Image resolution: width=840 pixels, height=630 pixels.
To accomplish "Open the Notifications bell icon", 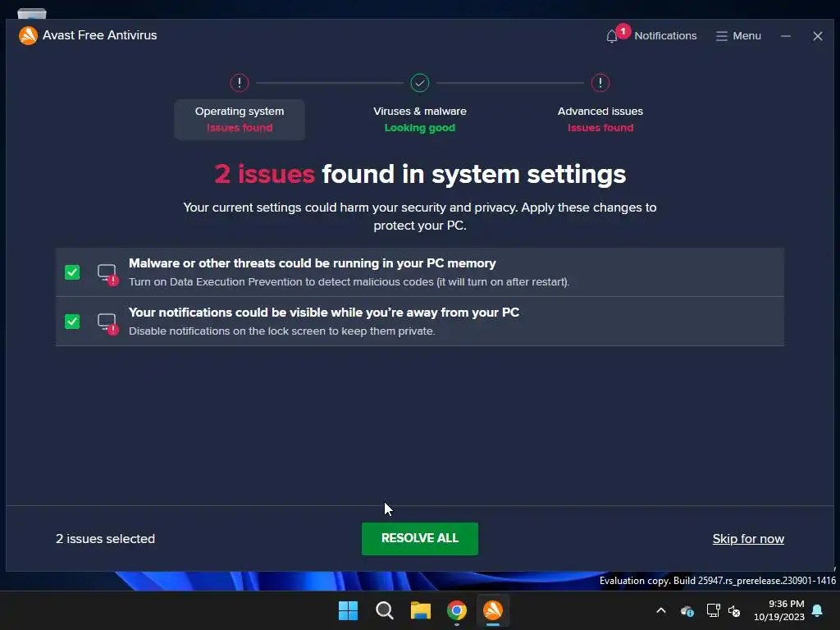I will click(611, 36).
